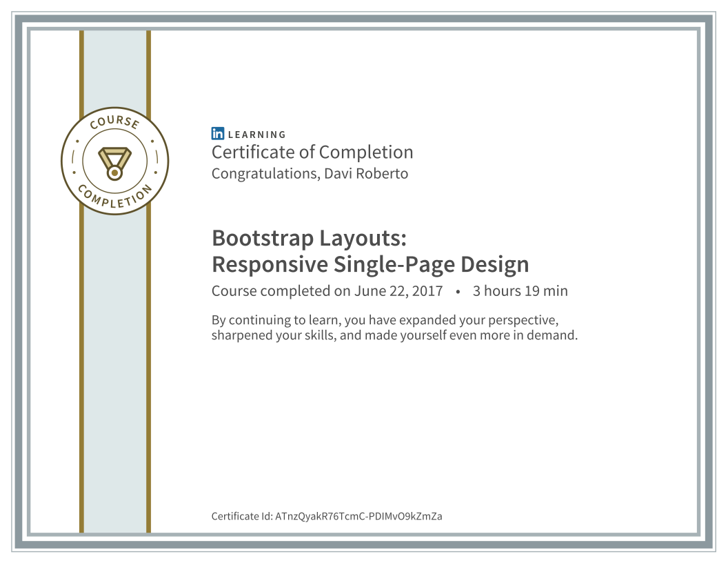Click the COMPLETION text on the seal
This screenshot has width=728, height=563.
tap(114, 197)
